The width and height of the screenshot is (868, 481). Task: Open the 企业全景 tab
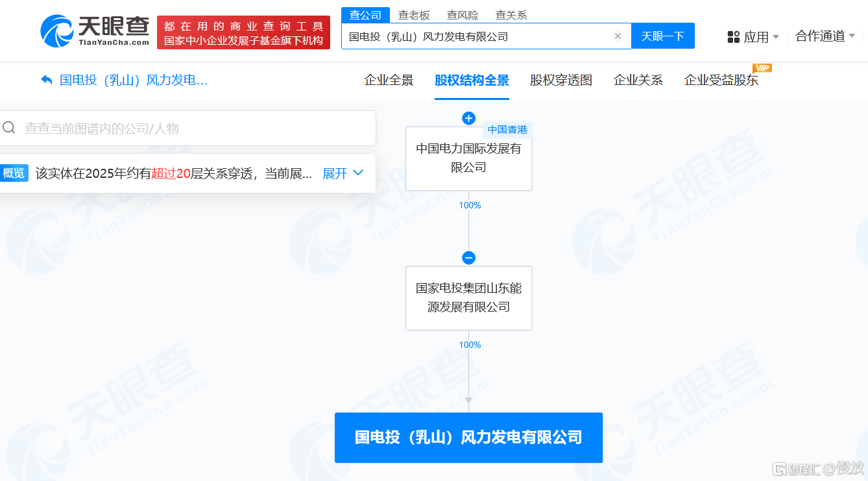coord(389,80)
